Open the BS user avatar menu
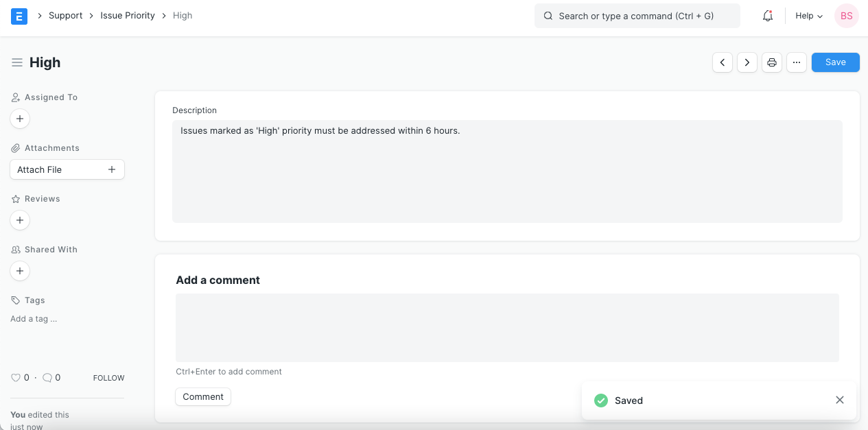The image size is (868, 430). (847, 16)
